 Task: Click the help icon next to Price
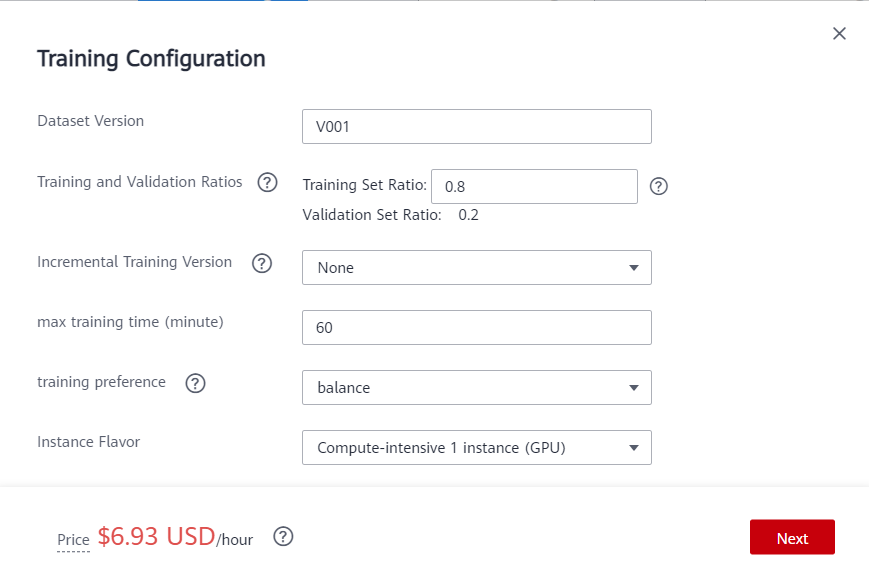click(283, 537)
